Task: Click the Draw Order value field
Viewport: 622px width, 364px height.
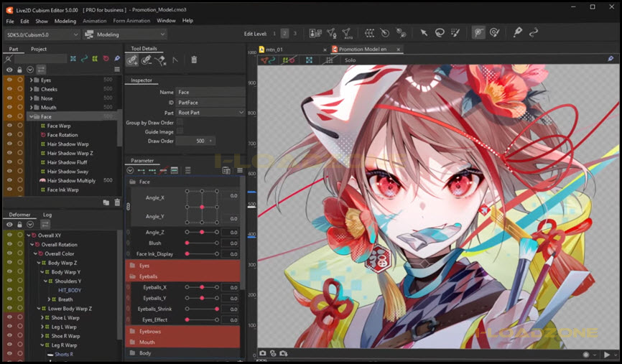Action: pyautogui.click(x=195, y=141)
